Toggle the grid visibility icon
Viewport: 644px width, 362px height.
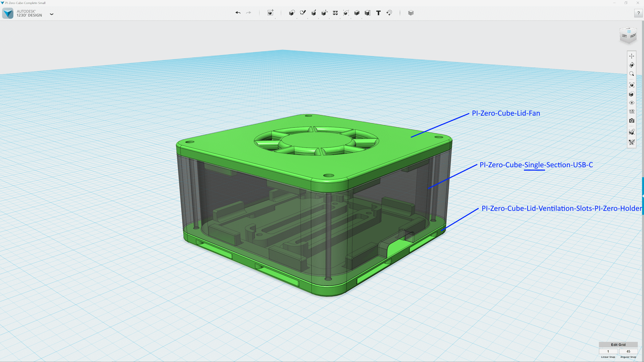632,112
